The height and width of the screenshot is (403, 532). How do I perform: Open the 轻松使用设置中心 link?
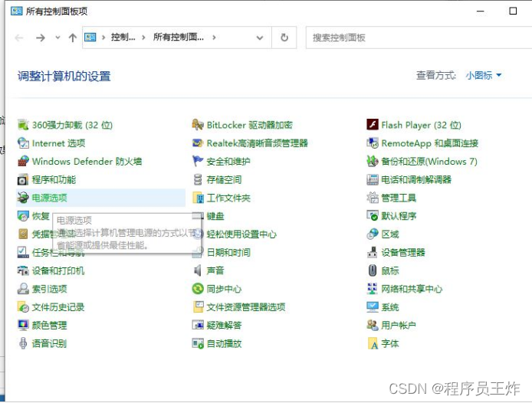point(241,234)
